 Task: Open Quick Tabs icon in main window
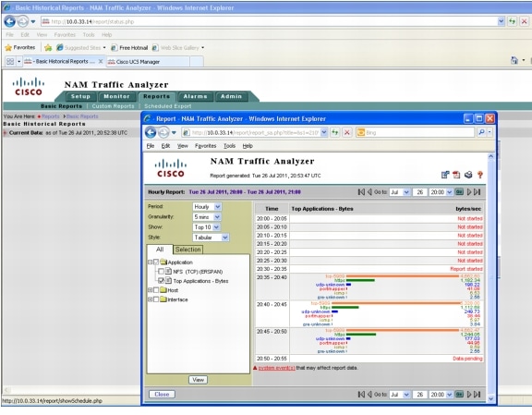coord(10,61)
